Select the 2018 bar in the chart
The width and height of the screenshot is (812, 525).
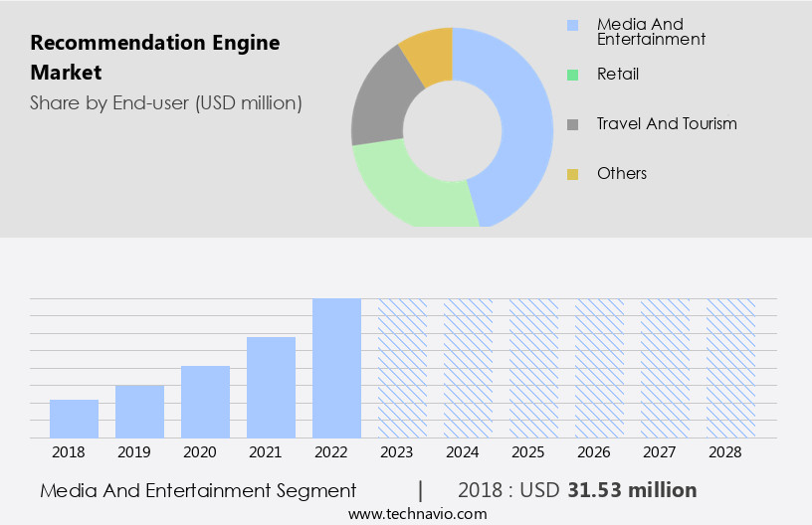(75, 419)
